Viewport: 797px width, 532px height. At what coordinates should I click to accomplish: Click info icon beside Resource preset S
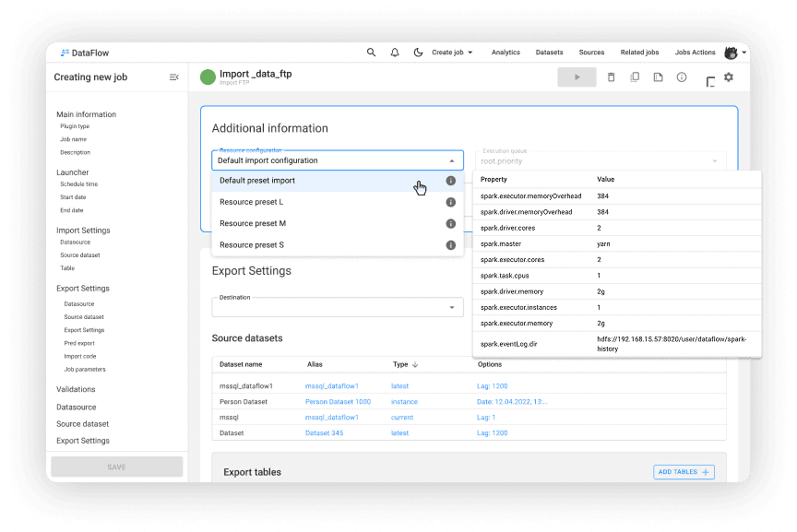coord(451,245)
